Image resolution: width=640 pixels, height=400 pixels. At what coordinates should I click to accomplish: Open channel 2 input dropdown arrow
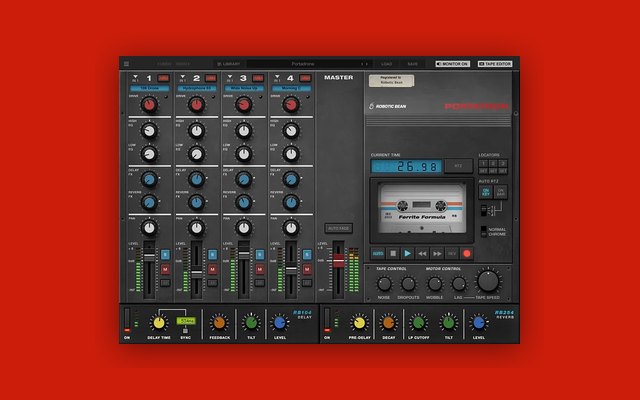[182, 77]
